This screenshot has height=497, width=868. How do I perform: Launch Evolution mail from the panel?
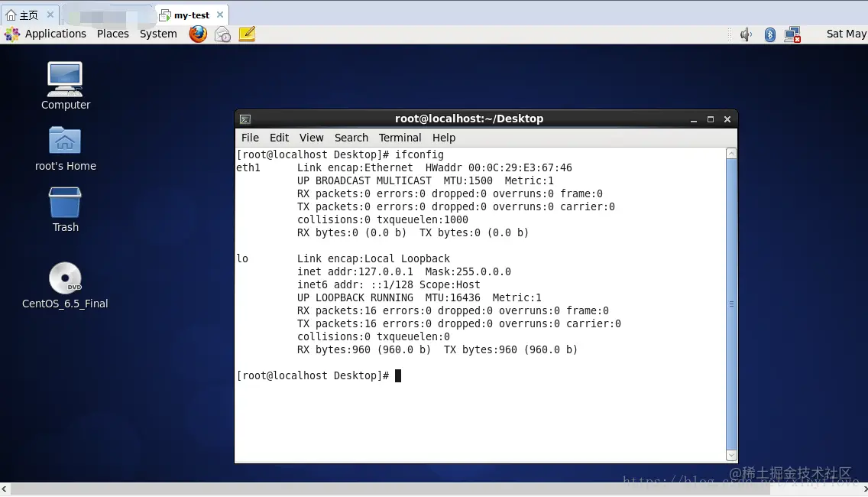tap(222, 34)
